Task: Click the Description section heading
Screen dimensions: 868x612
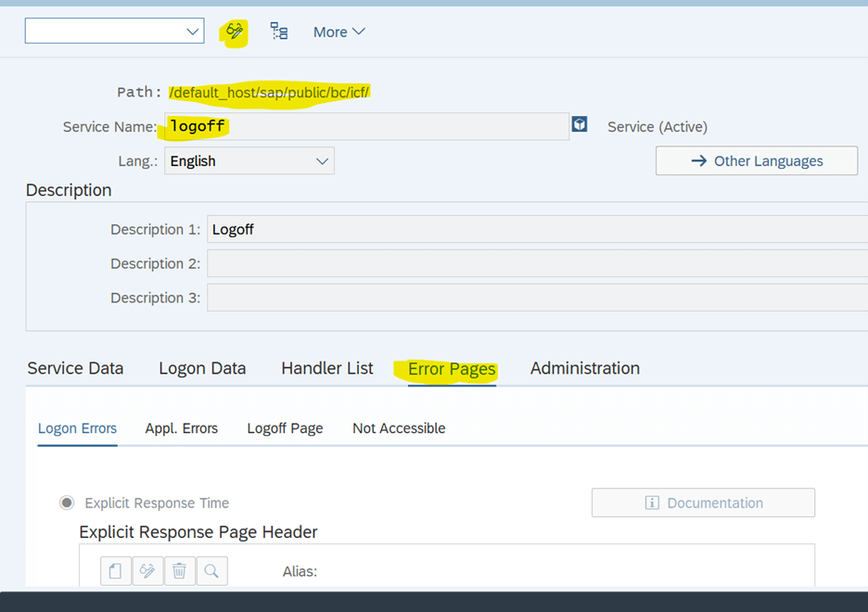Action: click(69, 190)
